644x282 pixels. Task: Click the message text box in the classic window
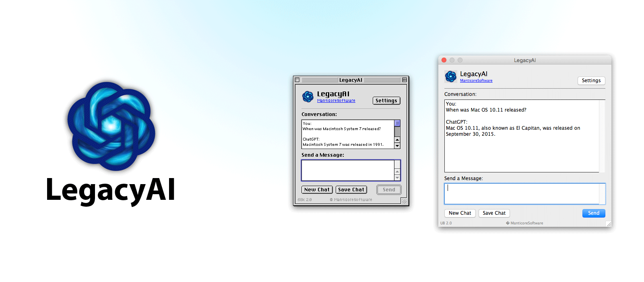(x=348, y=170)
